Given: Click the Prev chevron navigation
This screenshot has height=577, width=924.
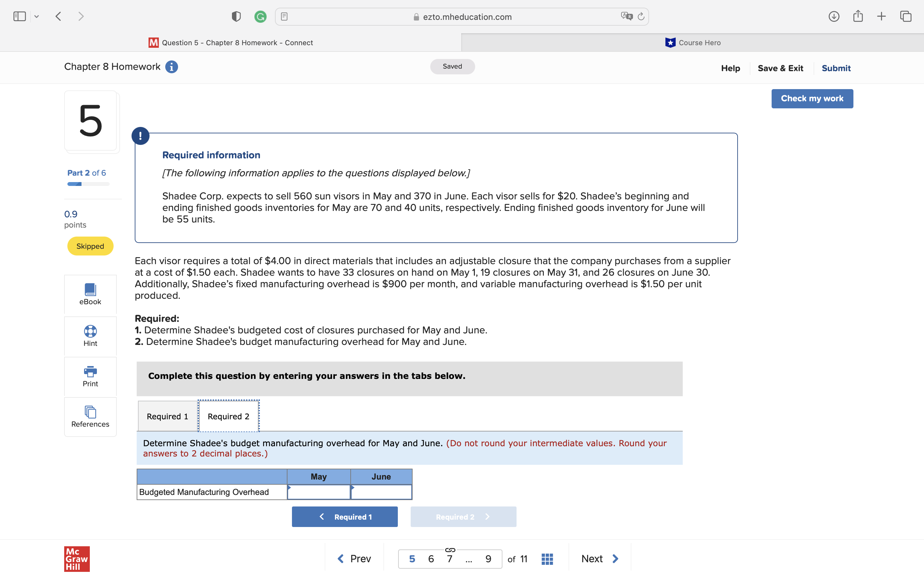Looking at the screenshot, I should [341, 558].
